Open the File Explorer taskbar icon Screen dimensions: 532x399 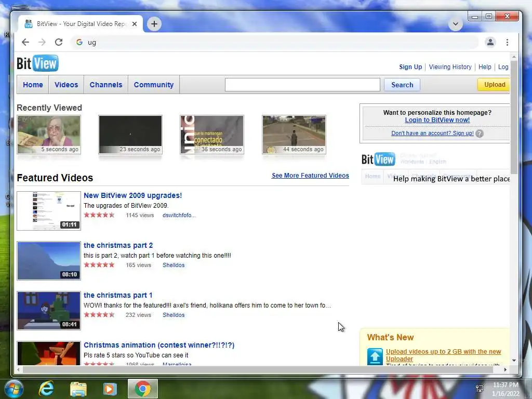[x=78, y=389]
